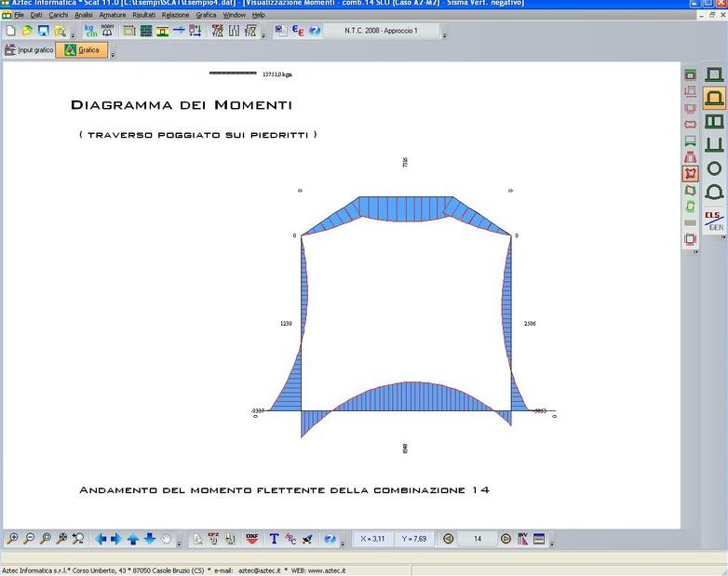The width and height of the screenshot is (728, 576).
Task: Go to next combination with green arrow
Action: pos(506,539)
